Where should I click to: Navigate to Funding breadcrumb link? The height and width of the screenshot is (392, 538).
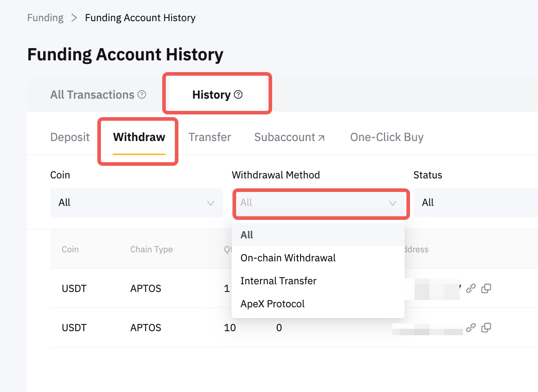(x=45, y=18)
